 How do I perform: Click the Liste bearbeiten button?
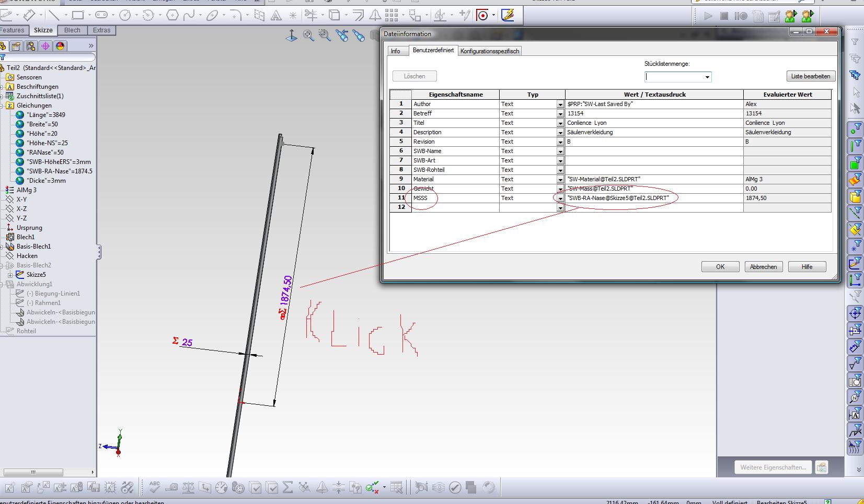coord(811,76)
